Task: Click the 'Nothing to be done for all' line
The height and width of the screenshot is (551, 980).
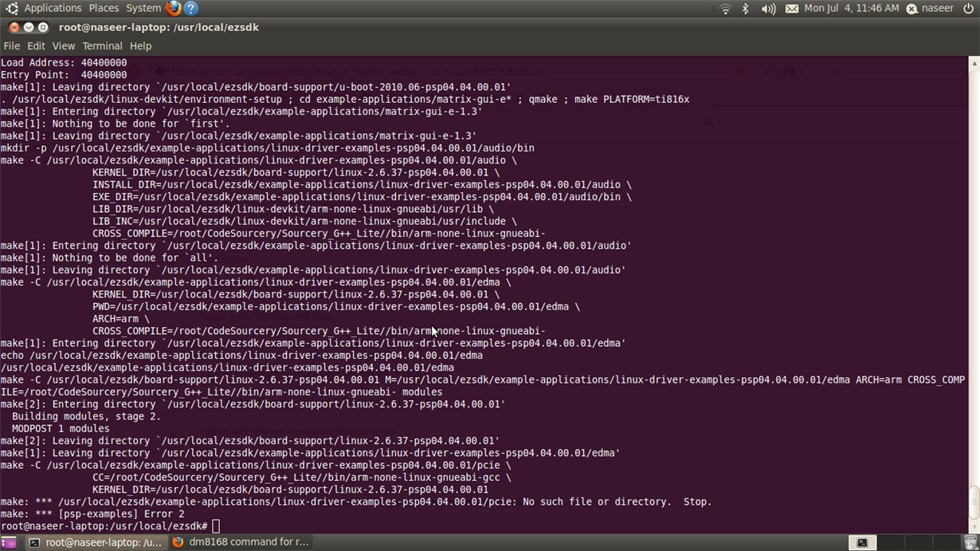Action: (x=109, y=258)
